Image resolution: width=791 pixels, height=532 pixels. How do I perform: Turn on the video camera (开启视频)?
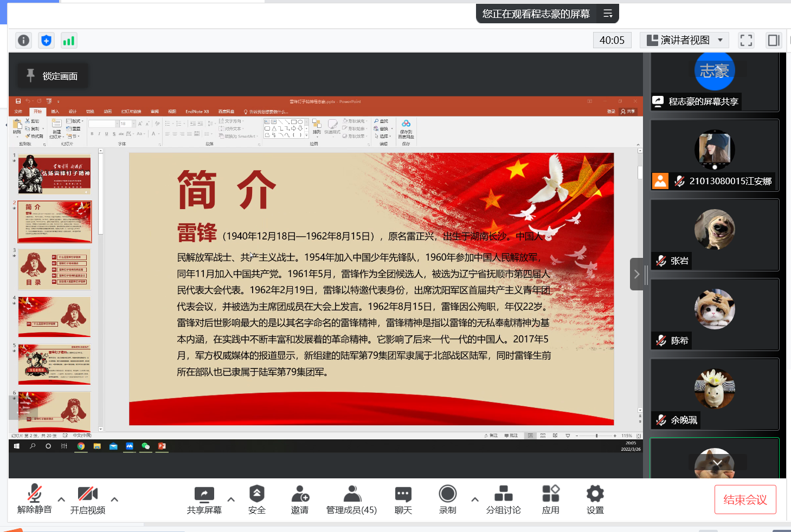(88, 499)
